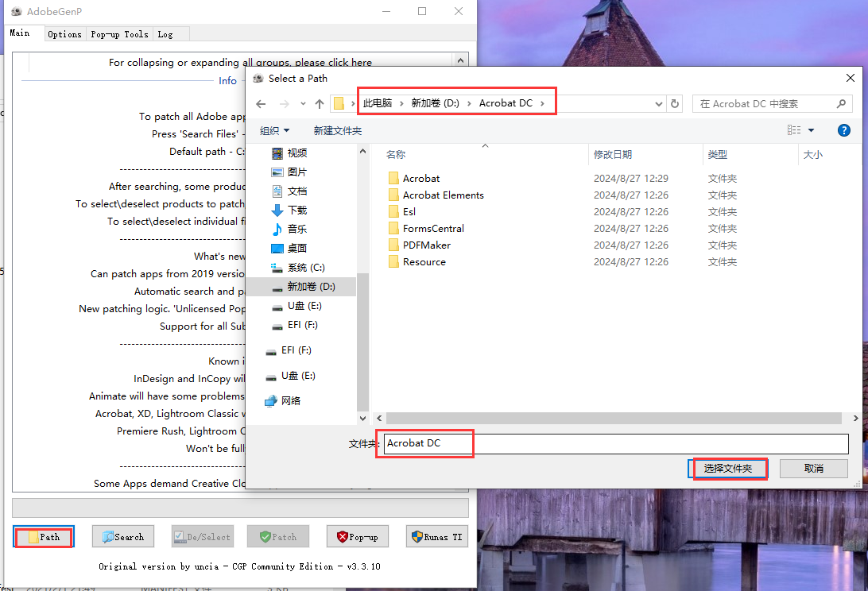Launch Runas TI
The width and height of the screenshot is (868, 591).
point(436,536)
